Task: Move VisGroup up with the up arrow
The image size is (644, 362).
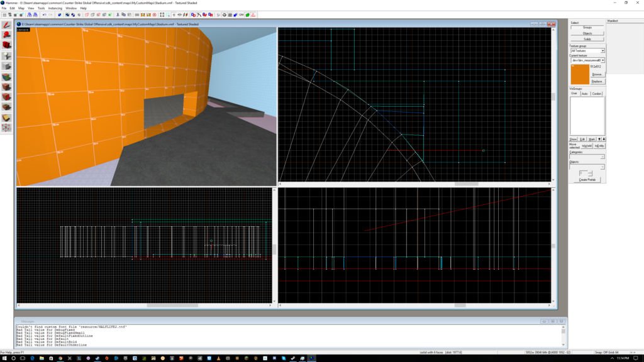Action: tap(599, 140)
